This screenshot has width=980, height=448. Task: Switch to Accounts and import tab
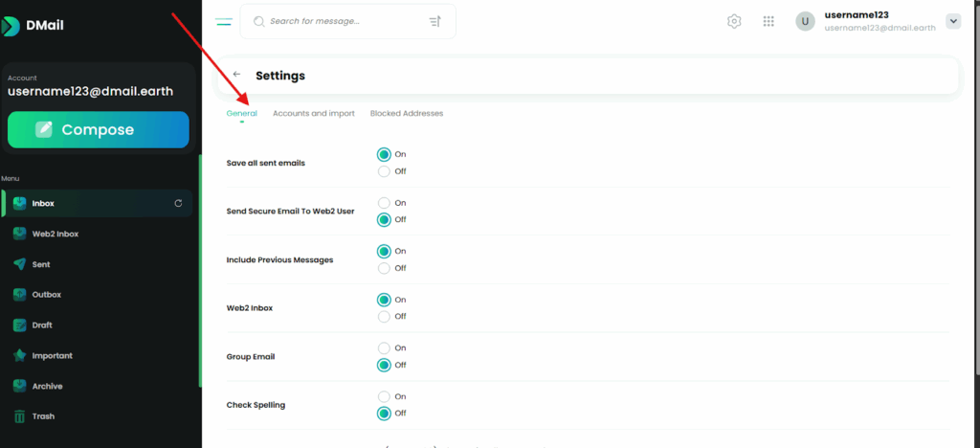coord(313,113)
